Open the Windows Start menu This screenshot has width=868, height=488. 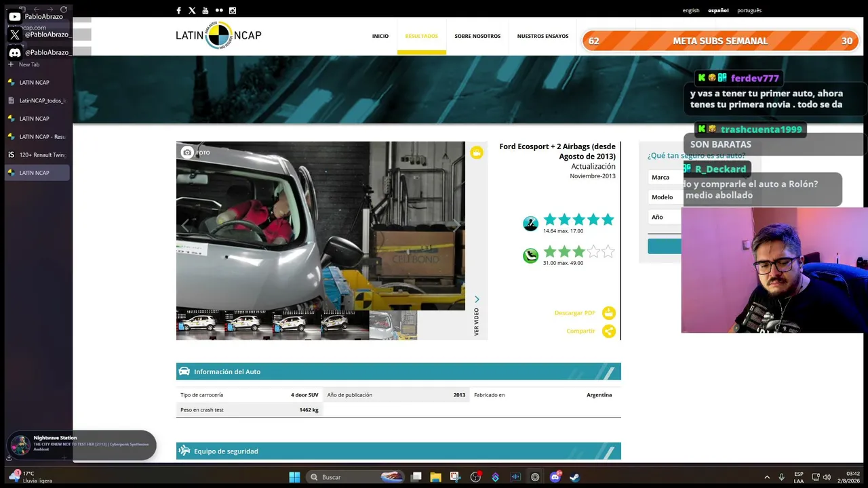pyautogui.click(x=294, y=477)
